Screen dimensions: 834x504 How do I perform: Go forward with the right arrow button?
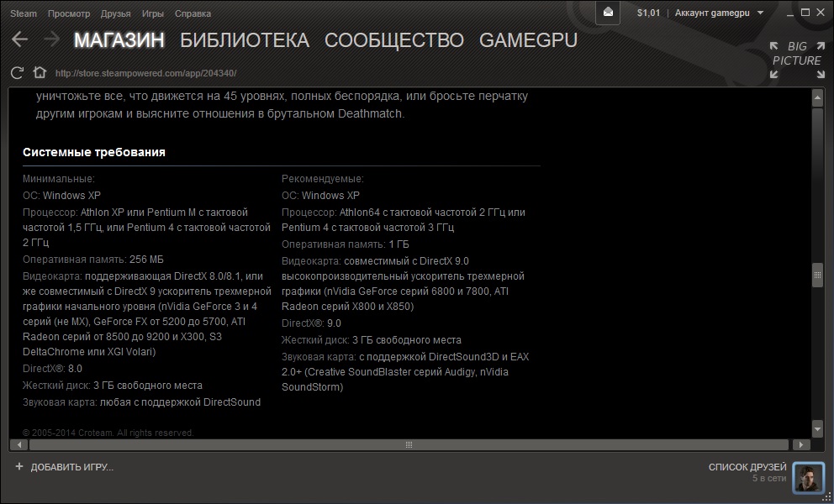pyautogui.click(x=51, y=39)
